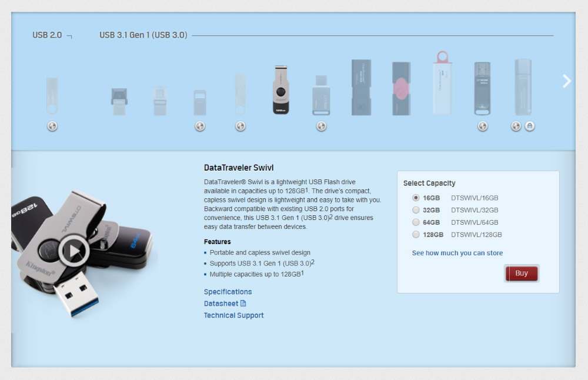Click globe icon beside the lock icon
This screenshot has height=380, width=588.
(x=516, y=126)
